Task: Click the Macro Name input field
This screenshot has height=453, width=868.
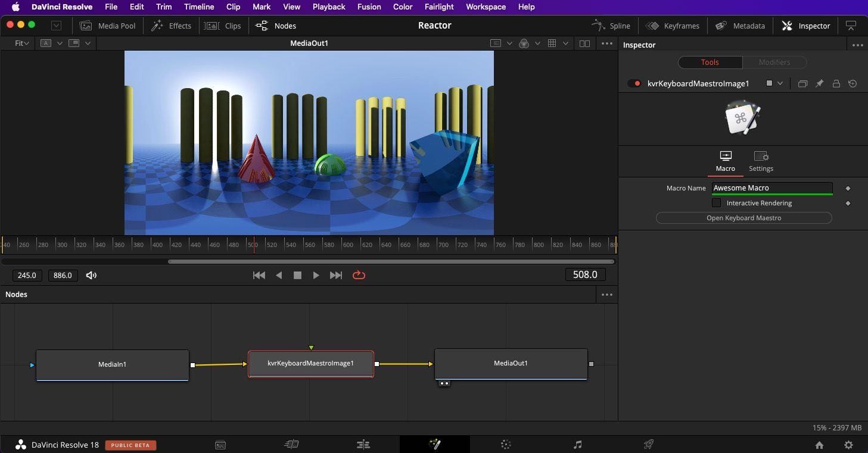Action: click(x=772, y=188)
